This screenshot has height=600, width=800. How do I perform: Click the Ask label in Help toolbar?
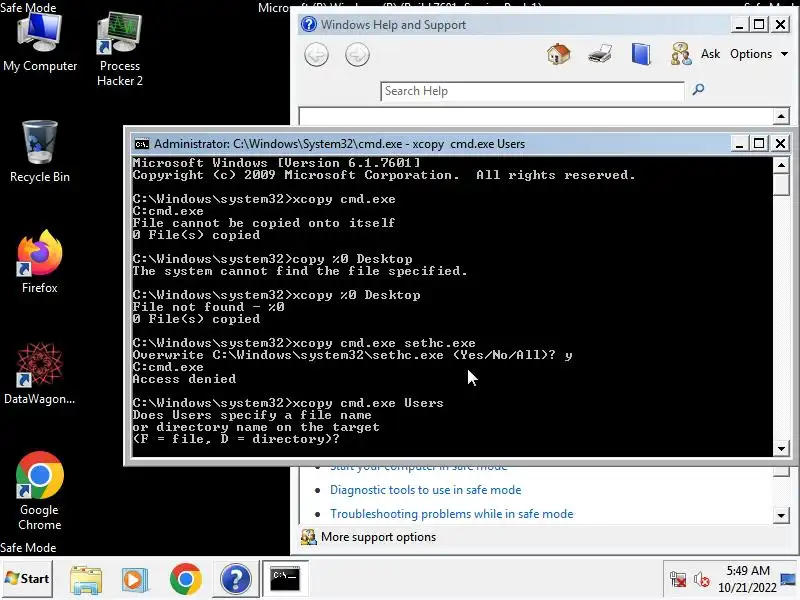click(710, 54)
